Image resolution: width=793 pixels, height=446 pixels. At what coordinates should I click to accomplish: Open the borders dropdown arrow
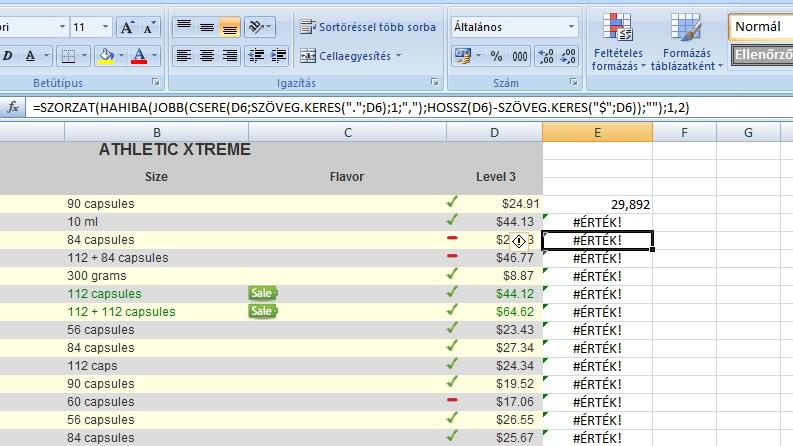tap(84, 56)
